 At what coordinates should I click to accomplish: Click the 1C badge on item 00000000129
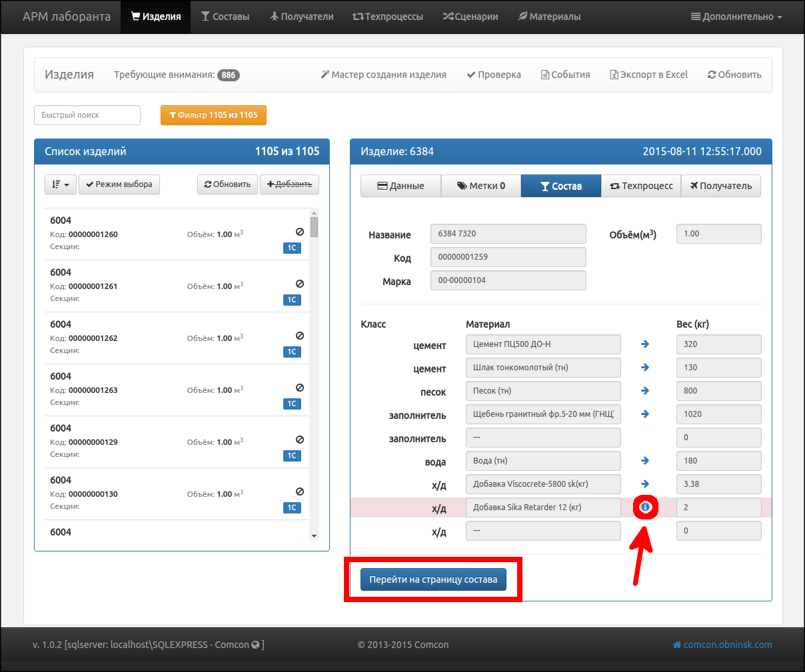pyautogui.click(x=292, y=456)
